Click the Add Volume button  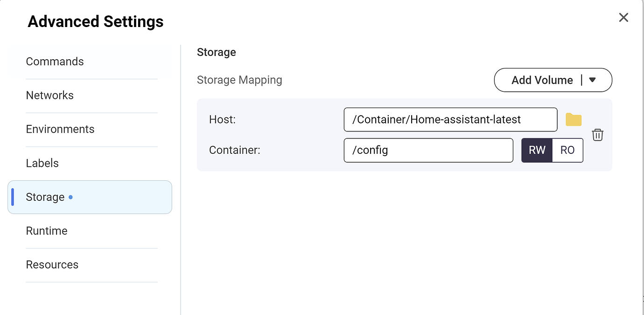tap(542, 80)
